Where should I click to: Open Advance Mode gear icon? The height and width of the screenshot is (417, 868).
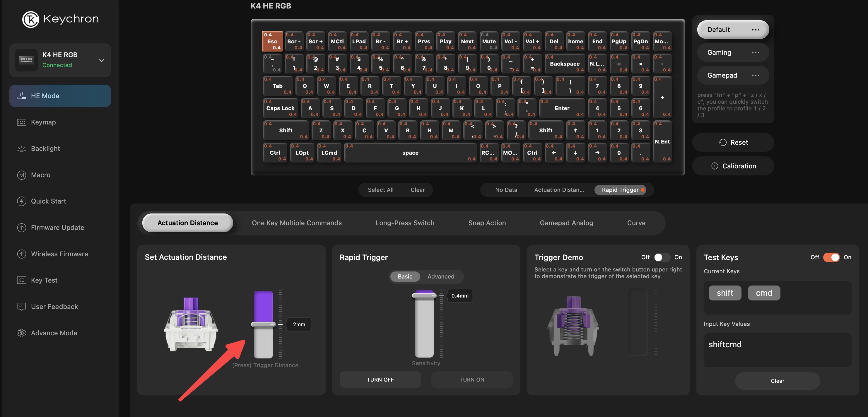point(22,333)
